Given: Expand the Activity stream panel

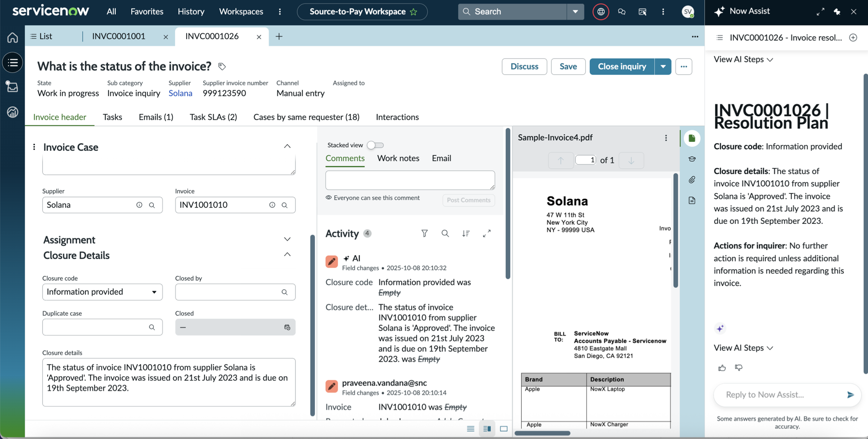Looking at the screenshot, I should [x=487, y=233].
